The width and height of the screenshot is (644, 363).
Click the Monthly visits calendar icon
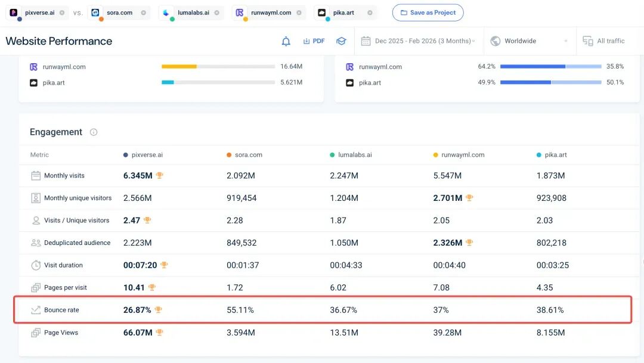pyautogui.click(x=36, y=176)
